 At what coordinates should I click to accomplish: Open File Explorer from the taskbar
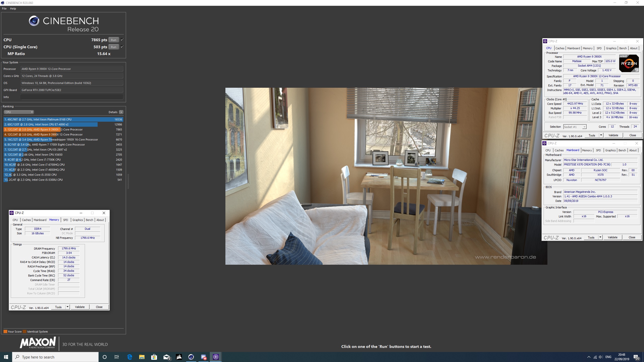(142, 357)
